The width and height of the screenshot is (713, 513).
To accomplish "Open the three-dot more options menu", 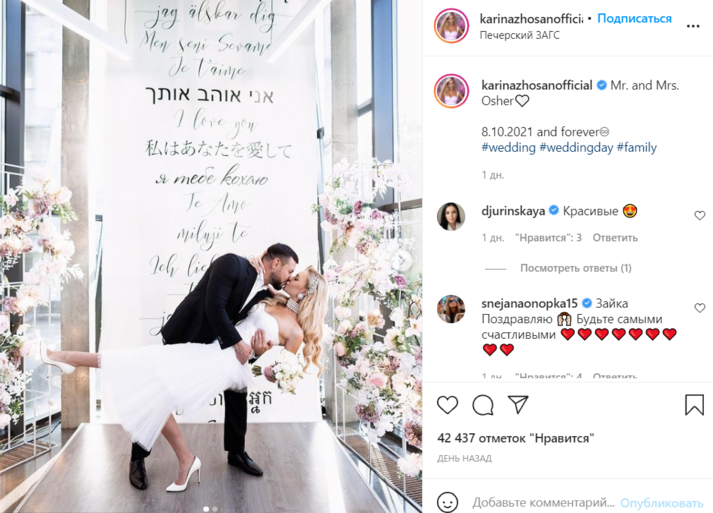I will [693, 26].
